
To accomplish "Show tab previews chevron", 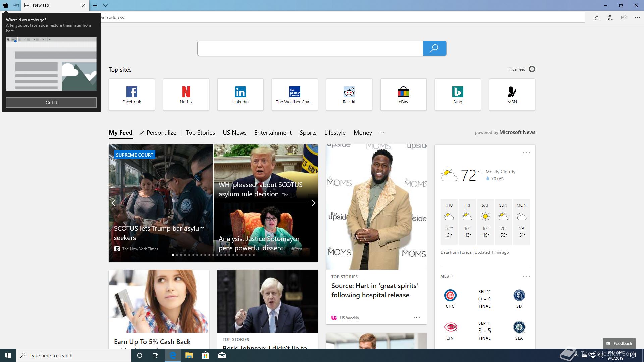I will 105,5.
